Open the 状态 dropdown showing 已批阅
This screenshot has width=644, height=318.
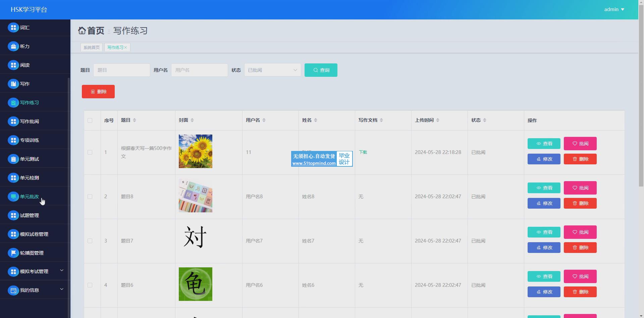click(x=272, y=70)
